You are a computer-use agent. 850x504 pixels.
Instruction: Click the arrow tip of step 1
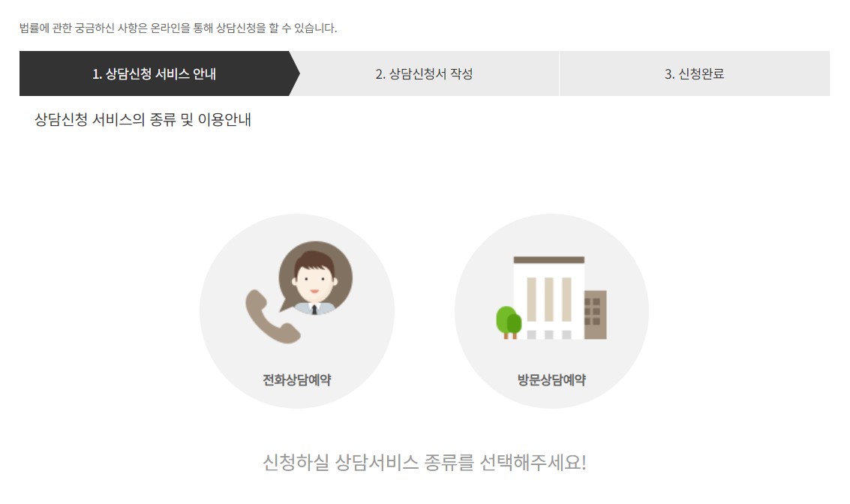coord(295,73)
